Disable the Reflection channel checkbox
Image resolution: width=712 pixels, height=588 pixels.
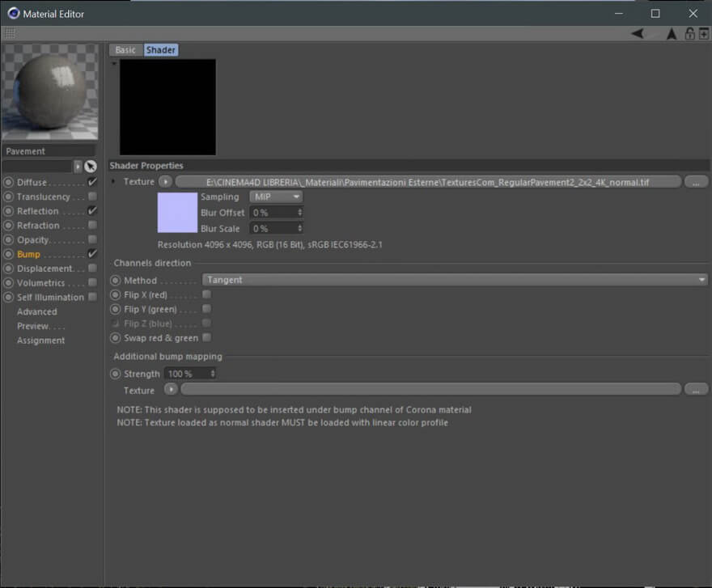(92, 210)
